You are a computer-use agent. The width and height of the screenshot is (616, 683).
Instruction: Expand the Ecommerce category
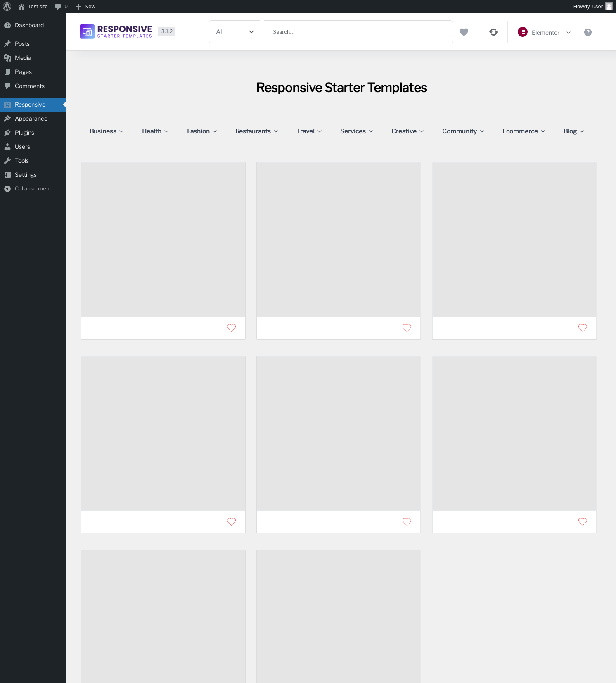tap(524, 131)
